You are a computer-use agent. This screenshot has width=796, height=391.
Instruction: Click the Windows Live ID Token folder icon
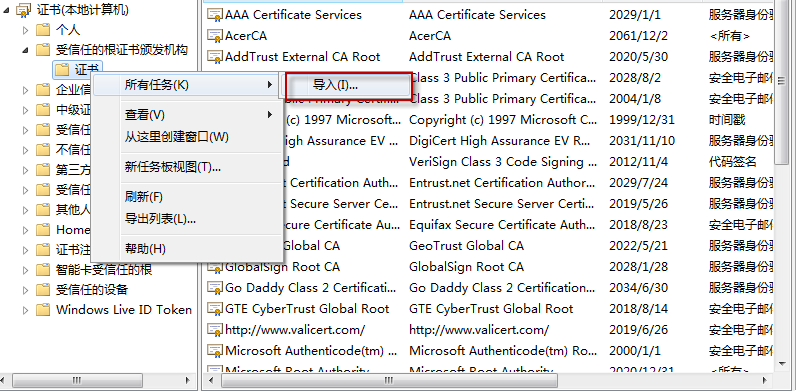[x=43, y=310]
